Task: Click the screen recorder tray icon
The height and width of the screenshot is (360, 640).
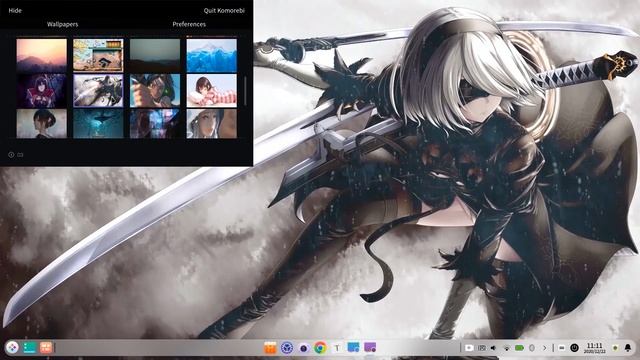Action: click(x=469, y=348)
